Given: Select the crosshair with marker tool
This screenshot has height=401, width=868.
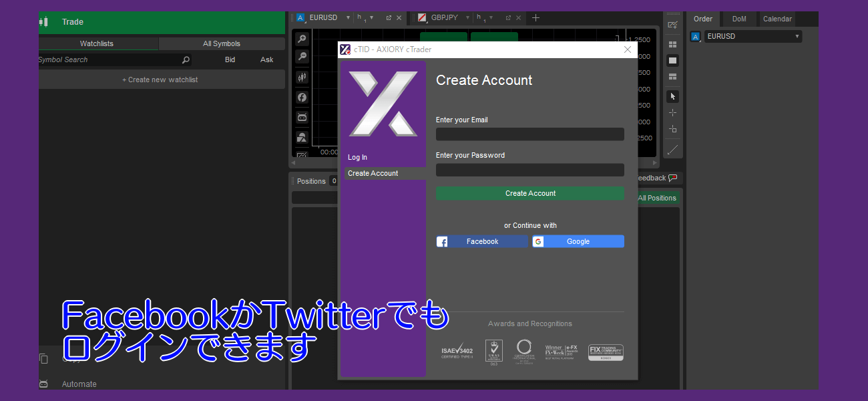Looking at the screenshot, I should pyautogui.click(x=673, y=130).
